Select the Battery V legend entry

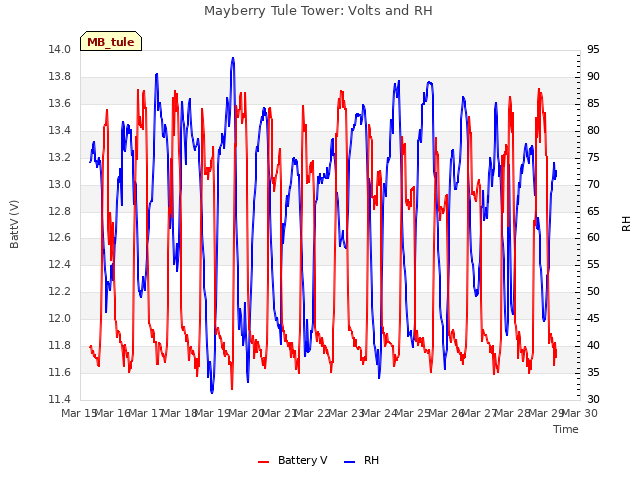coord(293,460)
